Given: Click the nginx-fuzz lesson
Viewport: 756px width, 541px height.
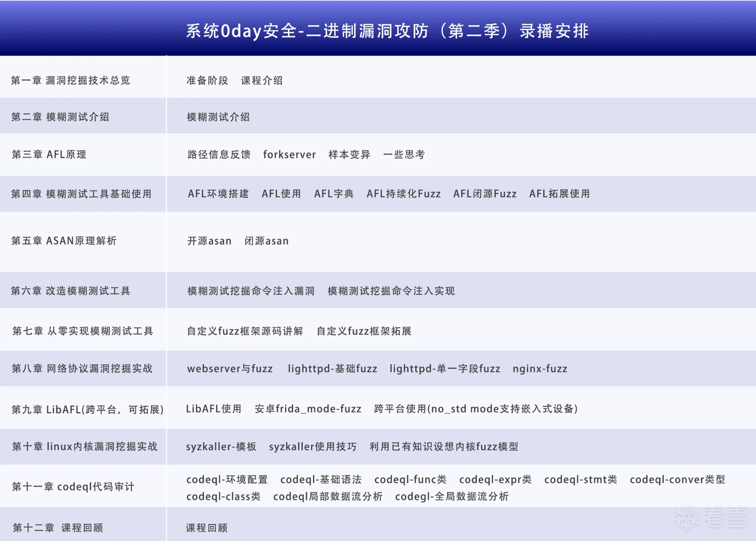Looking at the screenshot, I should 540,368.
